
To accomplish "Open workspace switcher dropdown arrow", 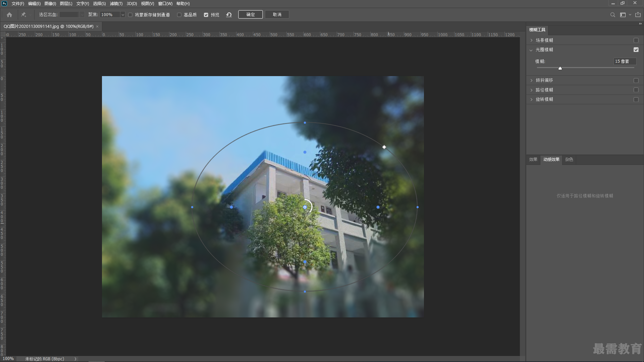I will point(630,15).
